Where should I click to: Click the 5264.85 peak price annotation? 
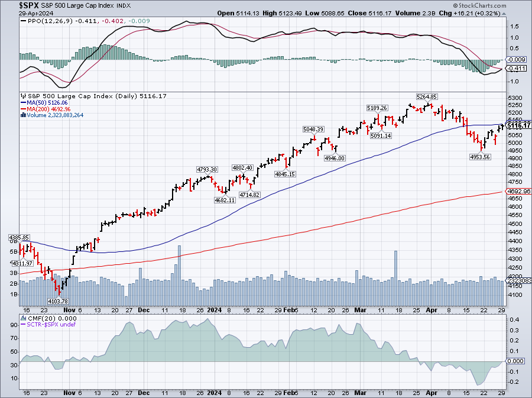[426, 97]
